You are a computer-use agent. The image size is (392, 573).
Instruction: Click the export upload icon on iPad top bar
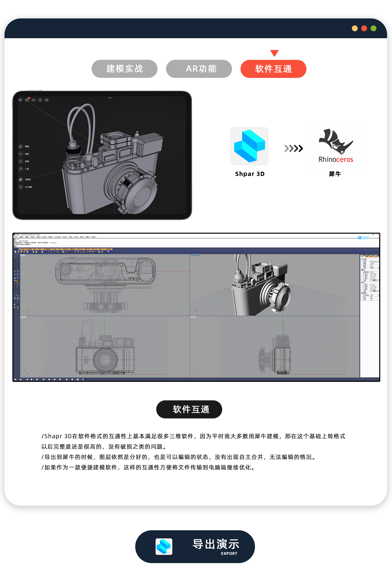(40, 100)
